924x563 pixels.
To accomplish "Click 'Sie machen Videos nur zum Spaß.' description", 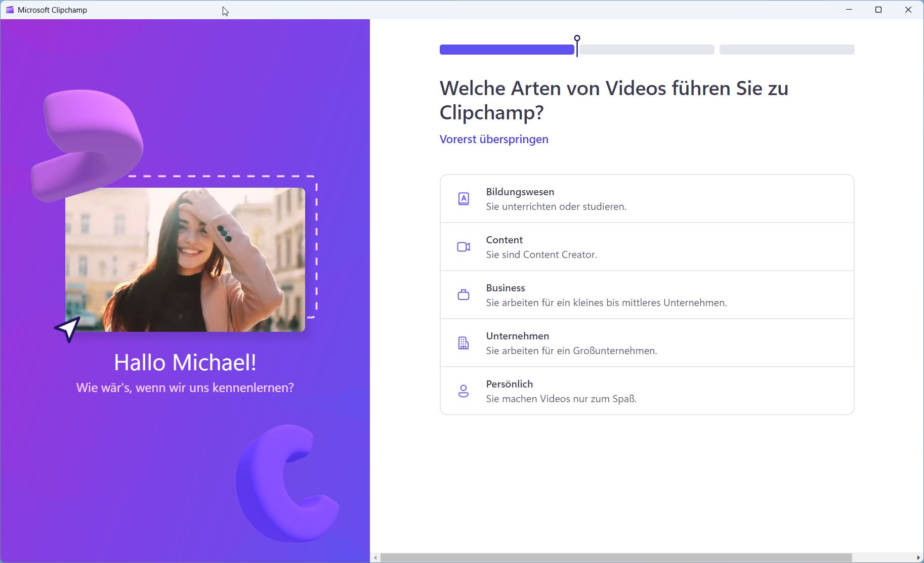I will pyautogui.click(x=561, y=399).
